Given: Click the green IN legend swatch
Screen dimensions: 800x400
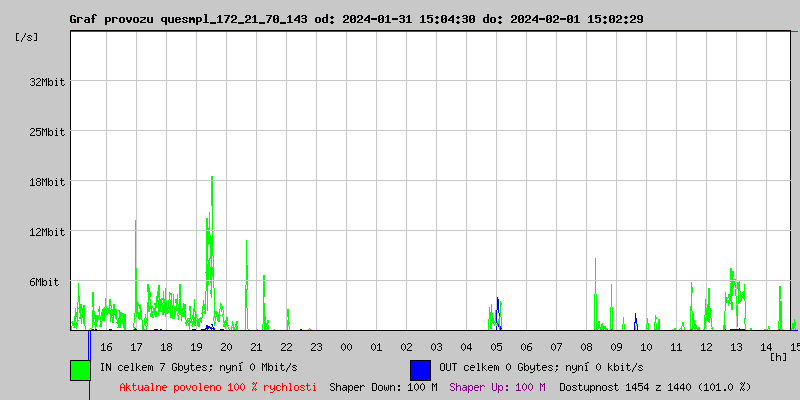Looking at the screenshot, I should [x=80, y=369].
